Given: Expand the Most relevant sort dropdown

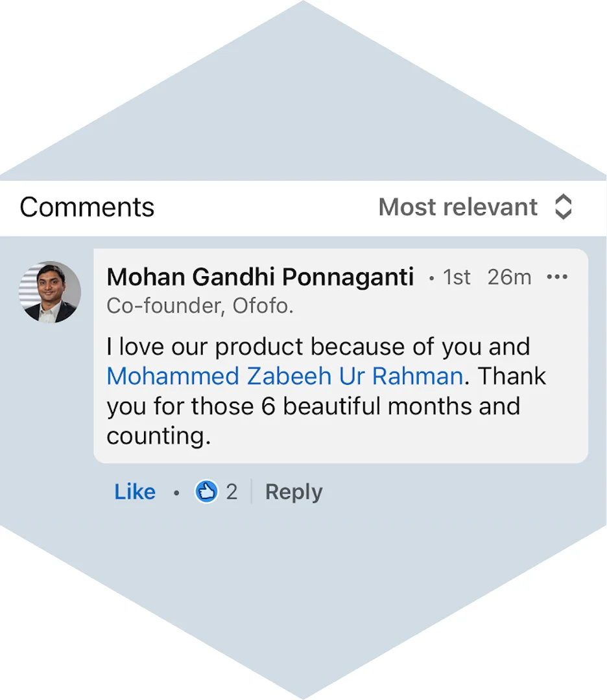Looking at the screenshot, I should pos(475,207).
